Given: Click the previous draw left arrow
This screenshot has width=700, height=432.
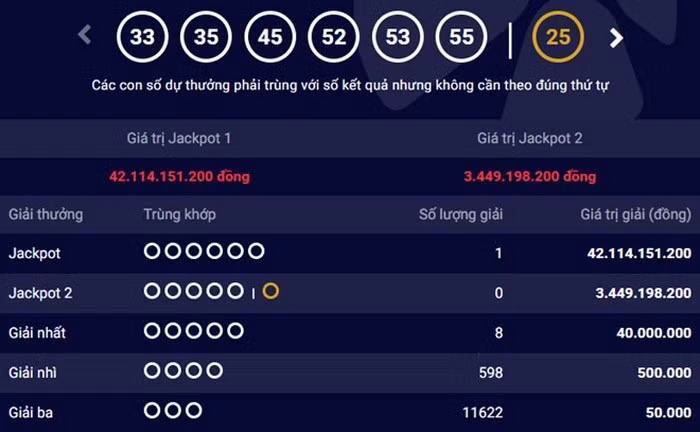Looking at the screenshot, I should (85, 35).
